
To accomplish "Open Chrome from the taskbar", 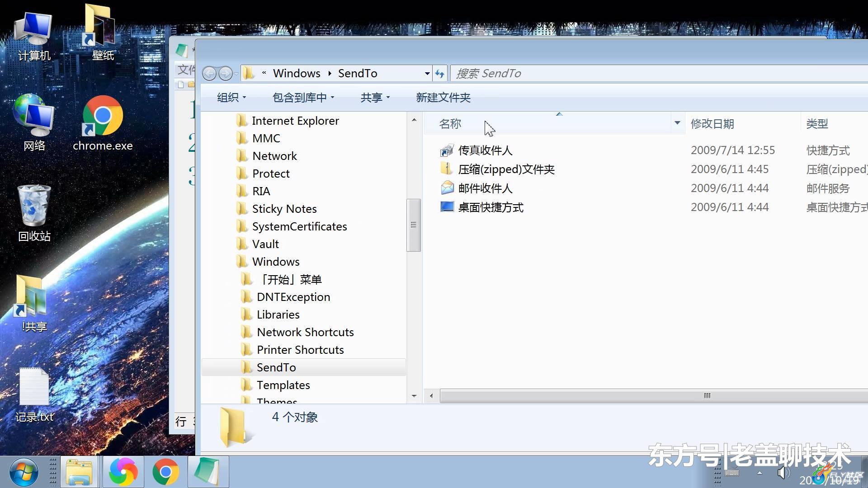I will pos(165,472).
